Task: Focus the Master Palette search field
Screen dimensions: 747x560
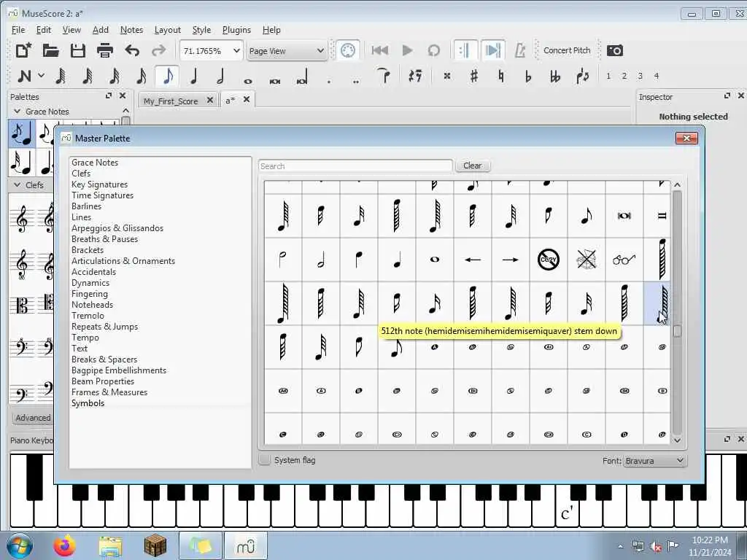Action: [x=355, y=166]
